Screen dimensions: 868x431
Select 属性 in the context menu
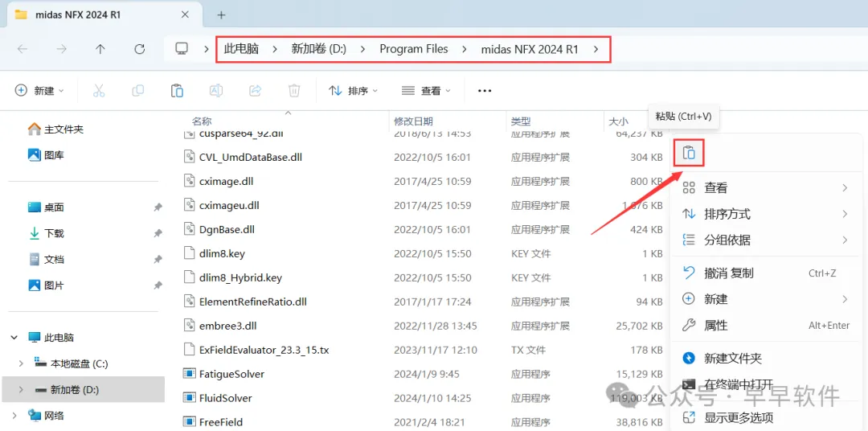pos(766,325)
